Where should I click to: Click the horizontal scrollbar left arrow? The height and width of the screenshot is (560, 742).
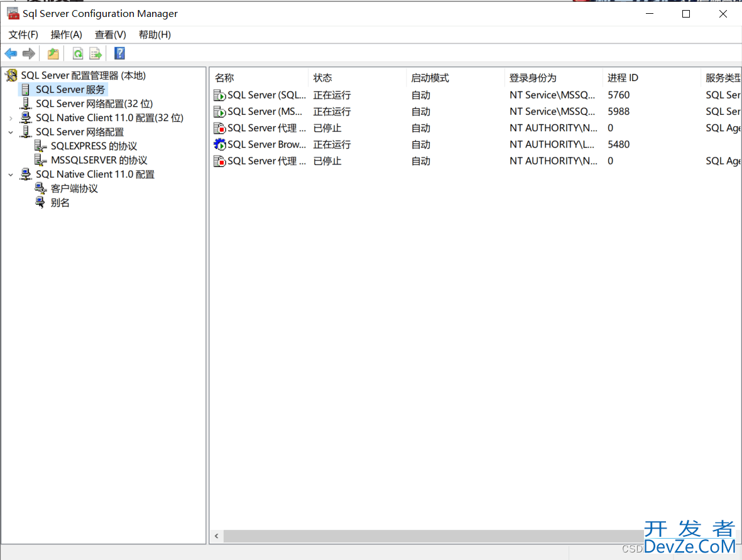tap(217, 536)
